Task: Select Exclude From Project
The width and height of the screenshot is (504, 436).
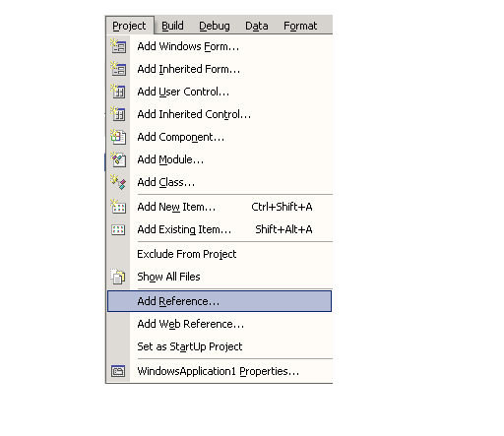Action: tap(220, 254)
